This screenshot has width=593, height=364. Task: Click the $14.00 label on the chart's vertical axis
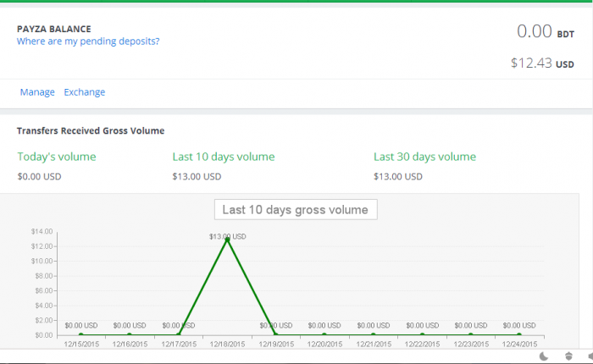42,231
